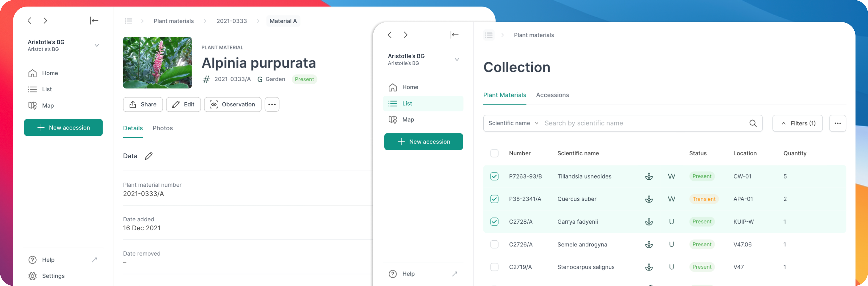Open breadcrumb list icon in Material A window
The width and height of the screenshot is (868, 286).
coord(129,21)
